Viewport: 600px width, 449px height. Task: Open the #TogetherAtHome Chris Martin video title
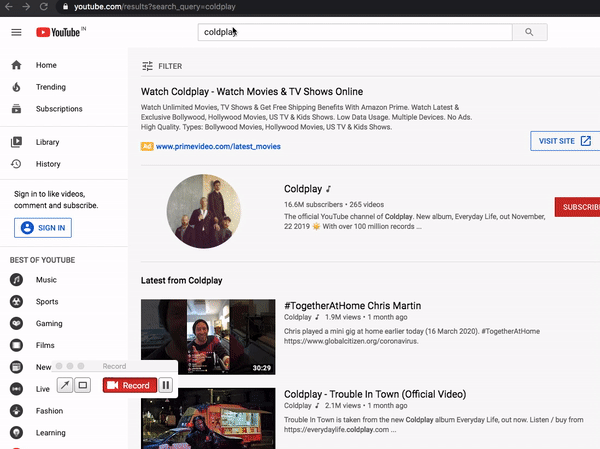[352, 305]
